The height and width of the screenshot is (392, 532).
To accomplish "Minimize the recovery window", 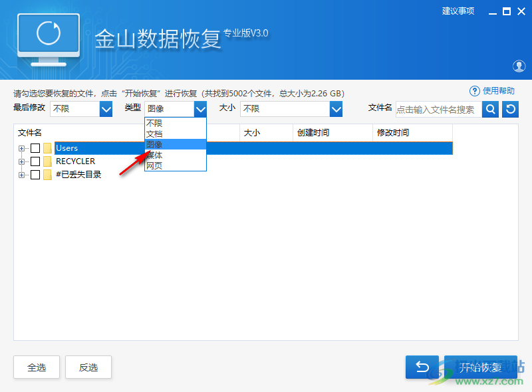I will tap(493, 12).
